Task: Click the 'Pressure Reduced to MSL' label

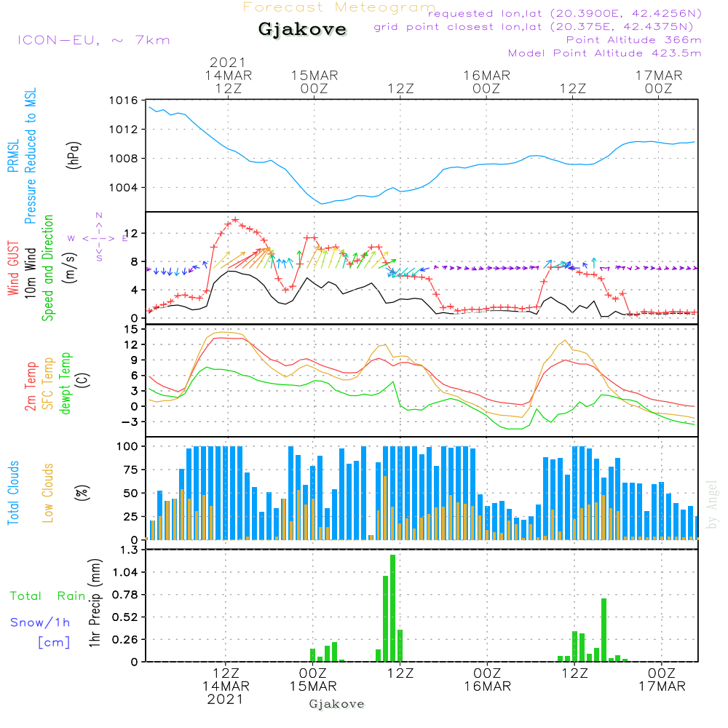Action: click(30, 156)
